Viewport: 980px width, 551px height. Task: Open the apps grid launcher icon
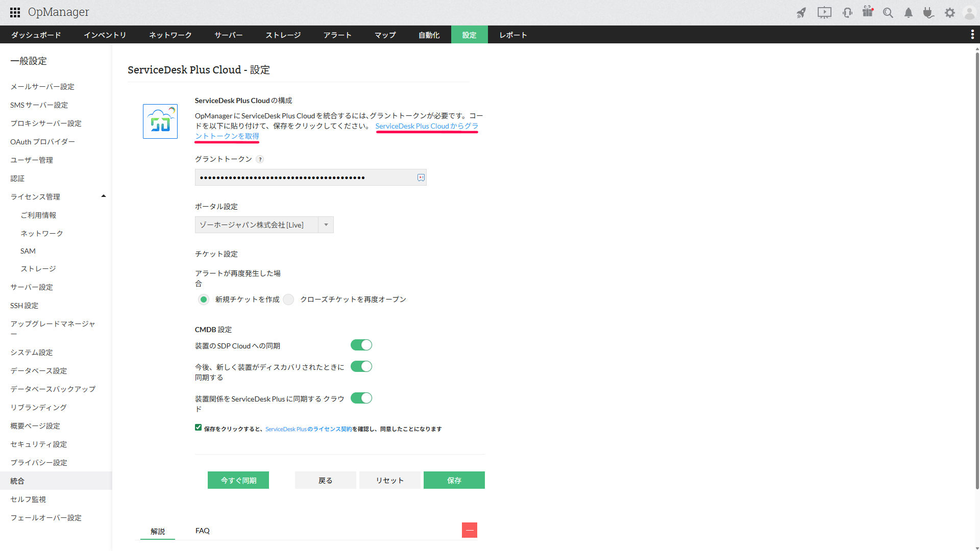coord(15,12)
